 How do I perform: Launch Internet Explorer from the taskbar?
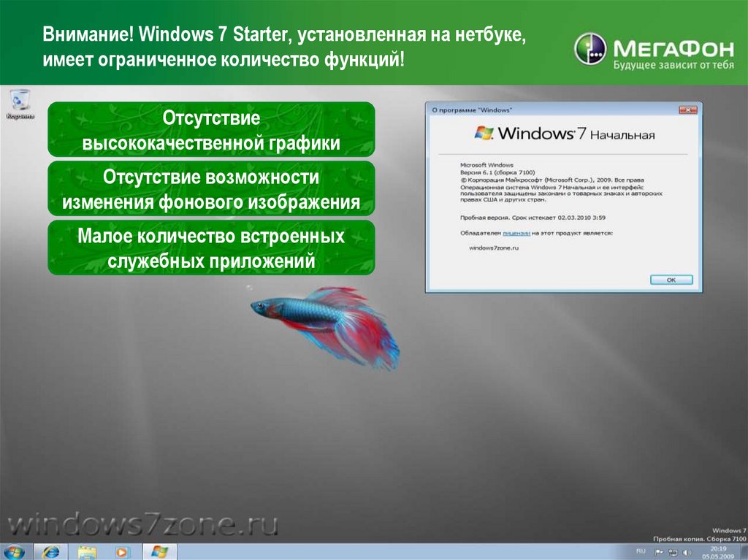pos(50,552)
